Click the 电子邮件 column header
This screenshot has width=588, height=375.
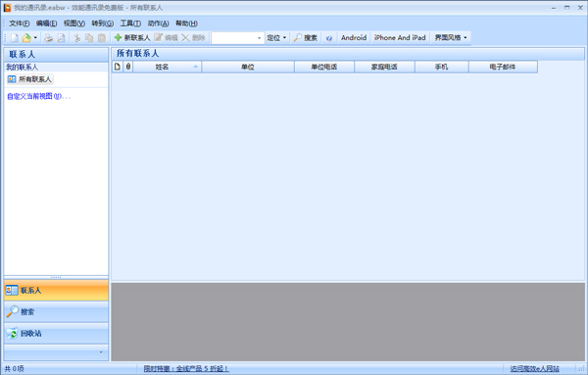[x=503, y=67]
